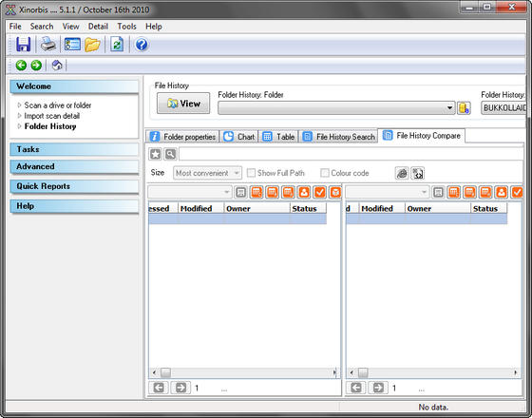Click the orange user icon in right pane
532x418 pixels.
502,193
